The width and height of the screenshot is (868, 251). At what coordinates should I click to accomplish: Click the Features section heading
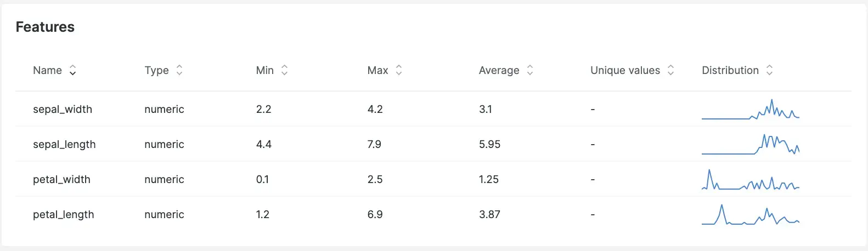(45, 27)
